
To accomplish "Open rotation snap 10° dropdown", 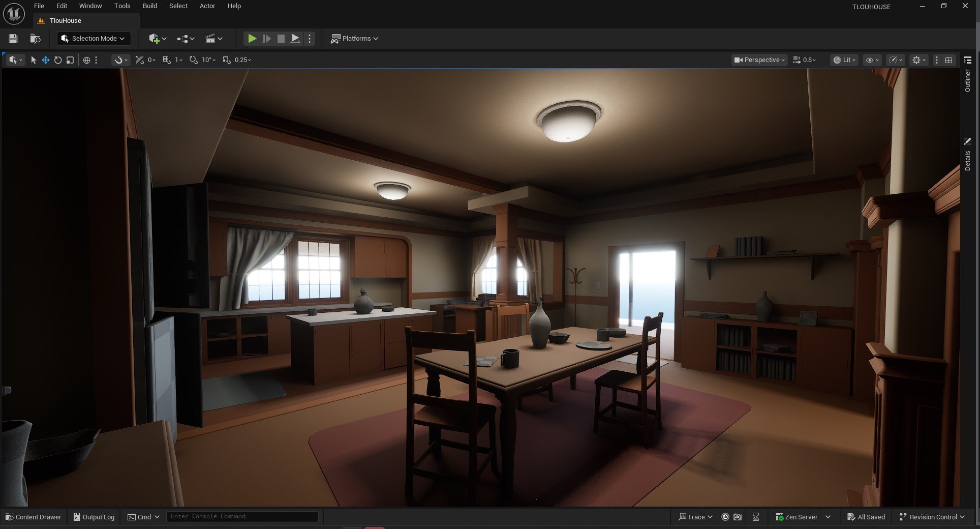I will coord(208,60).
